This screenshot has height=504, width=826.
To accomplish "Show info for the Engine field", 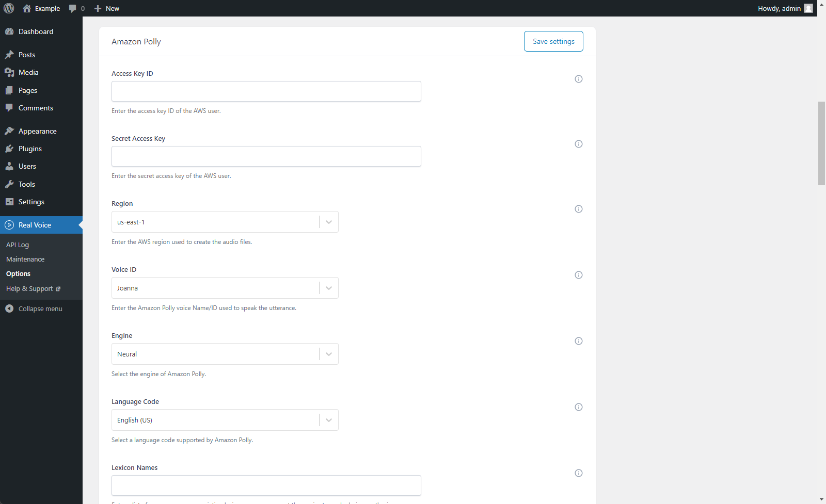I will tap(579, 341).
